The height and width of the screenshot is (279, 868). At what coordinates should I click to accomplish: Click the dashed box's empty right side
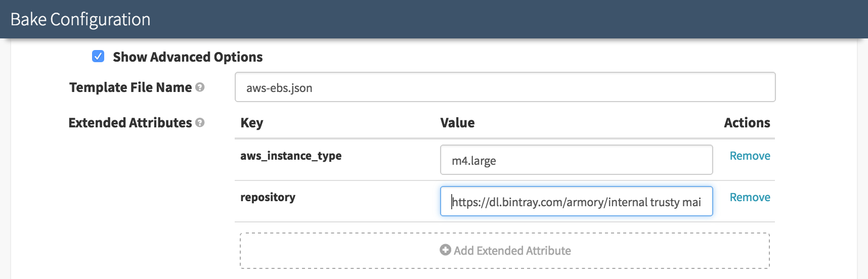(683, 251)
